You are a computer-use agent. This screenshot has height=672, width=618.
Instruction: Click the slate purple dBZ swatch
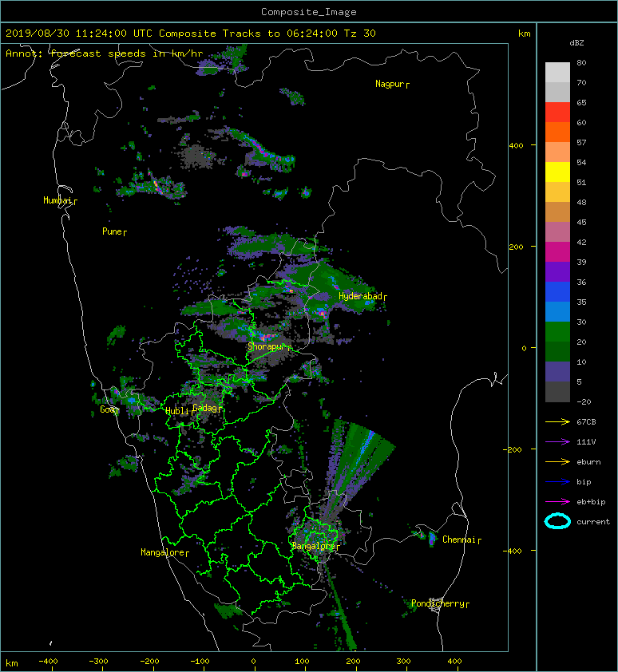557,371
